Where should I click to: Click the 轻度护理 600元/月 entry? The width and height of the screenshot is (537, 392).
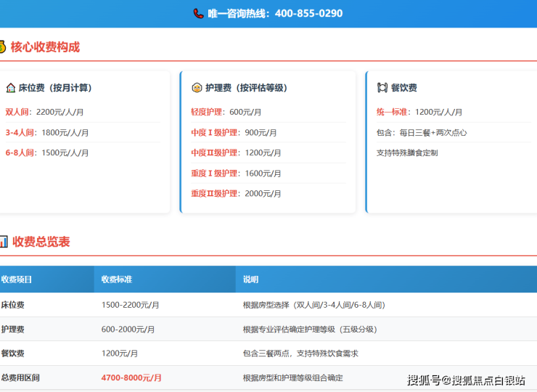click(226, 113)
